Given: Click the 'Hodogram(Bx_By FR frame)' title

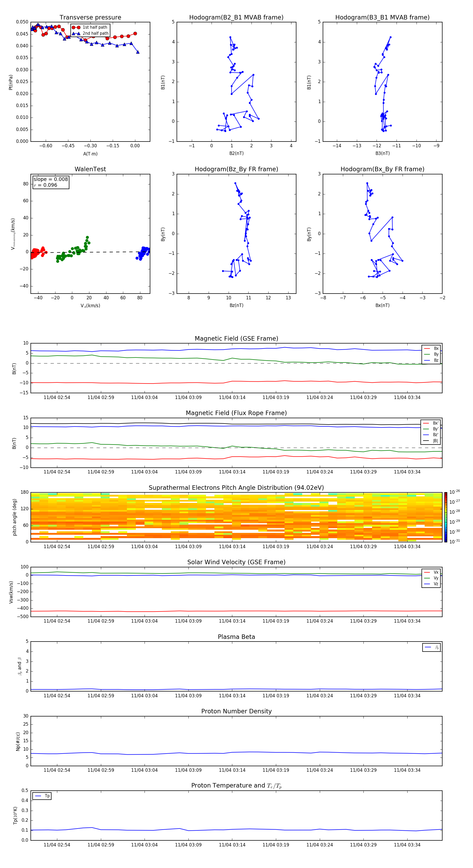Looking at the screenshot, I should (382, 169).
